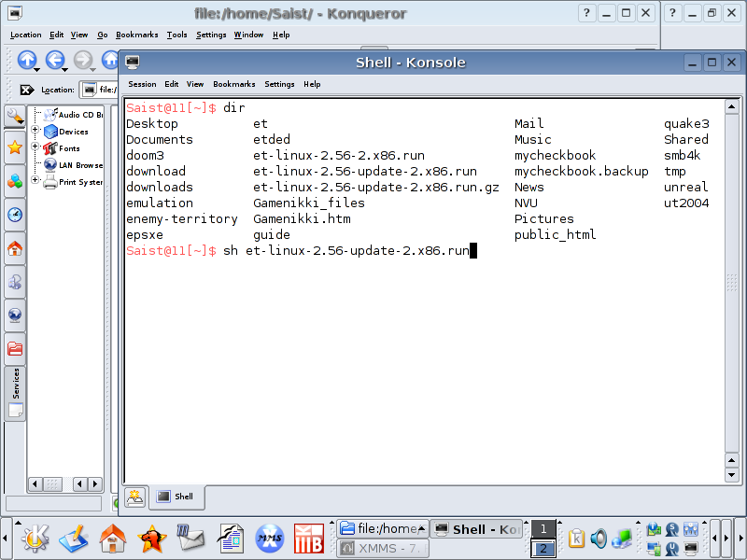The width and height of the screenshot is (747, 560).
Task: Click the New Session icon in Konsole
Action: [136, 497]
